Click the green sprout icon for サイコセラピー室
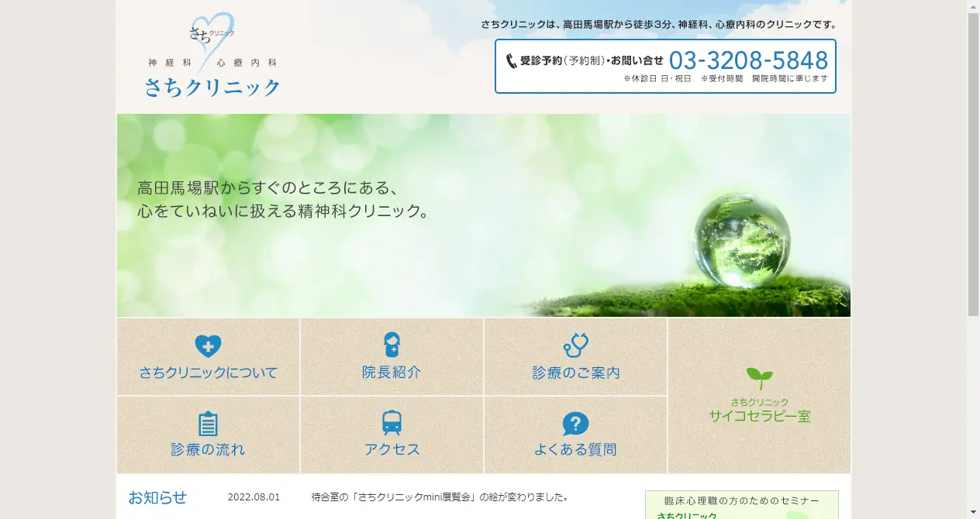The image size is (980, 519). (759, 377)
